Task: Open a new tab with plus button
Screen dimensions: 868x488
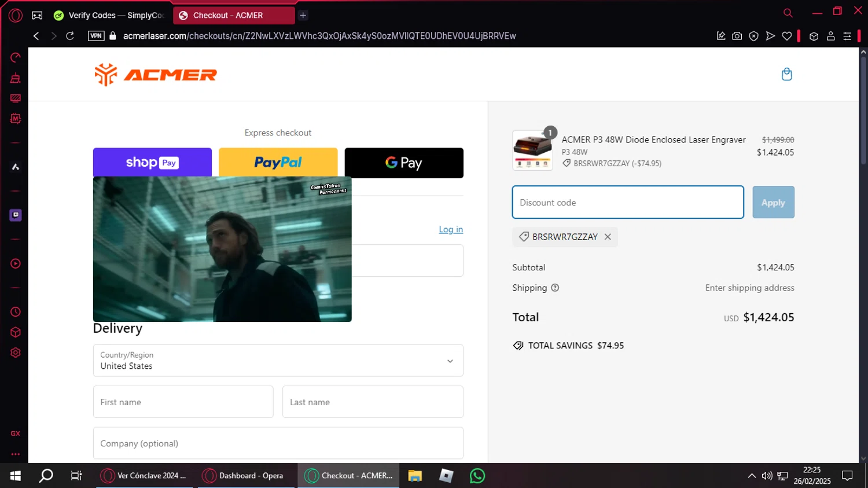Action: pos(303,16)
